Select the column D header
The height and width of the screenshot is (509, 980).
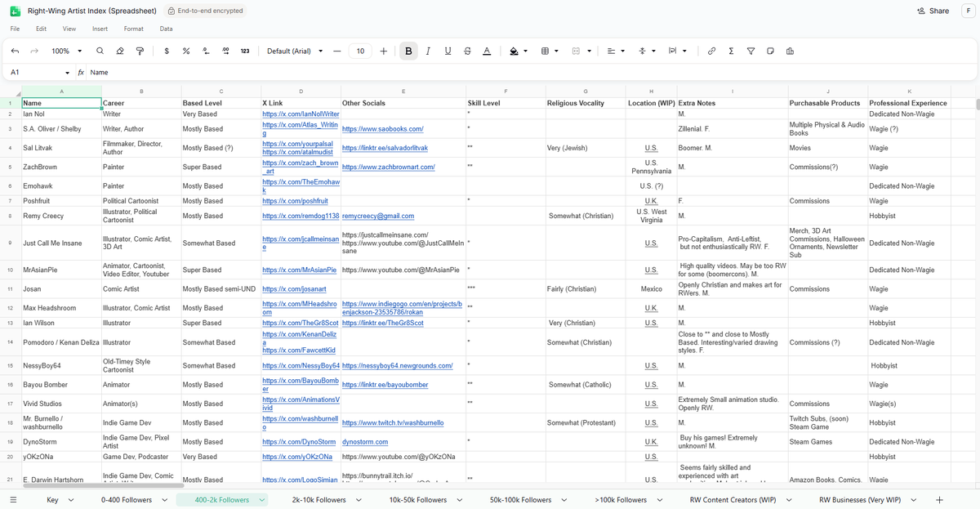301,92
